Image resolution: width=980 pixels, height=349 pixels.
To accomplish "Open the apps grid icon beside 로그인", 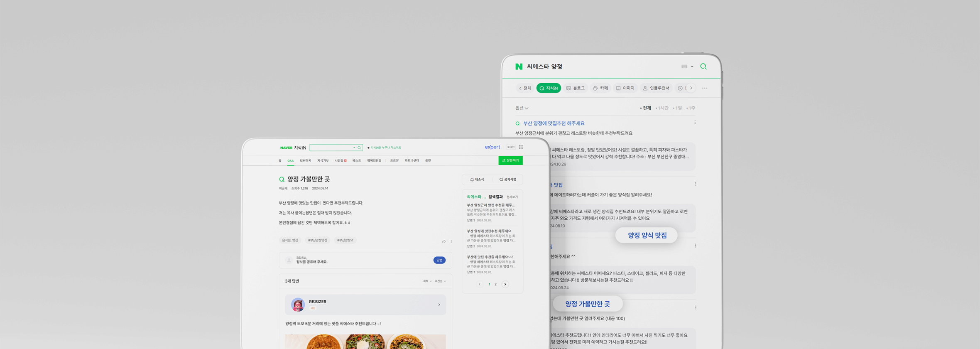I will 521,147.
